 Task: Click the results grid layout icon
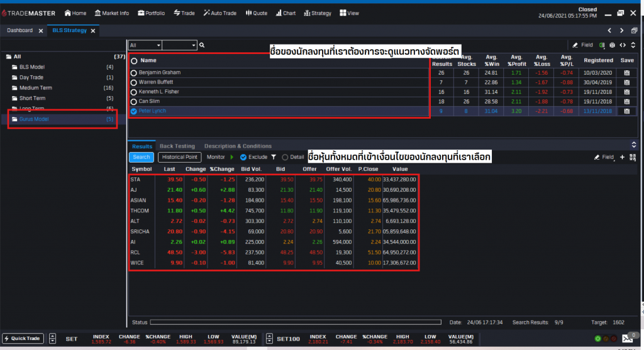point(633,157)
